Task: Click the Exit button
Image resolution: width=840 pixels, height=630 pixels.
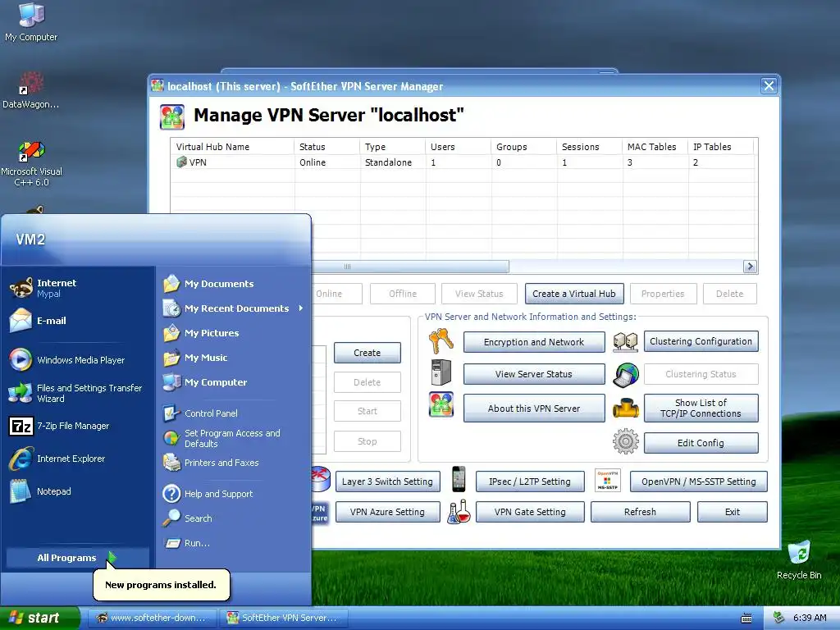Action: coord(733,512)
